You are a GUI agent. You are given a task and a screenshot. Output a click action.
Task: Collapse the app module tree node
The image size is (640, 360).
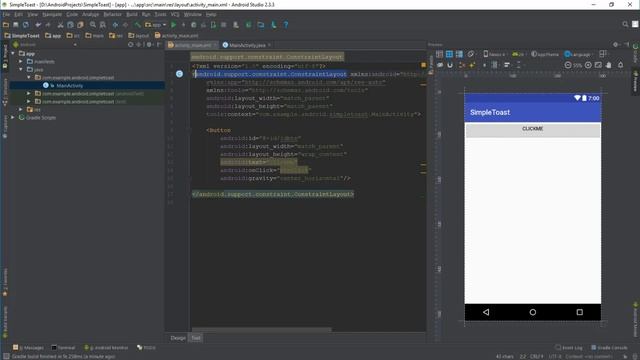[13, 53]
